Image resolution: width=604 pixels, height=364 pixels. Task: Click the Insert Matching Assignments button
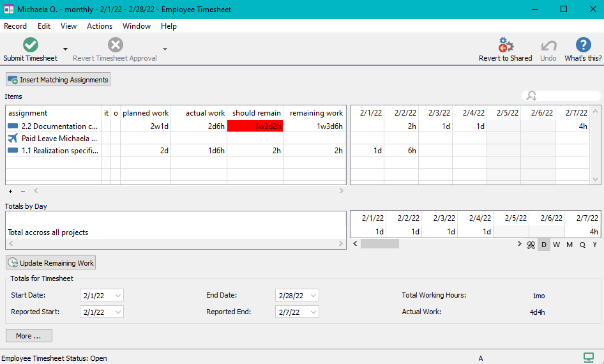58,80
